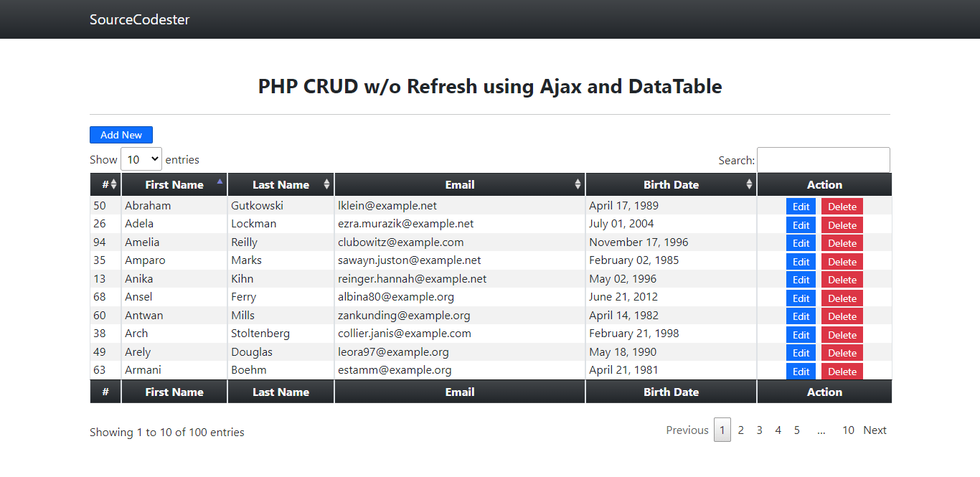This screenshot has height=477, width=980.
Task: Sort the Email column
Action: click(x=460, y=184)
